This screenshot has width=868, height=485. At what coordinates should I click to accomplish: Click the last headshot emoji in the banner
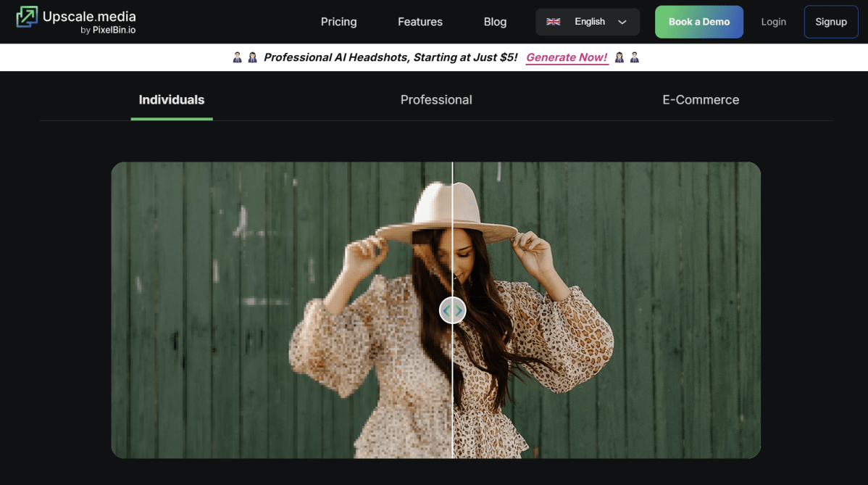[x=635, y=57]
